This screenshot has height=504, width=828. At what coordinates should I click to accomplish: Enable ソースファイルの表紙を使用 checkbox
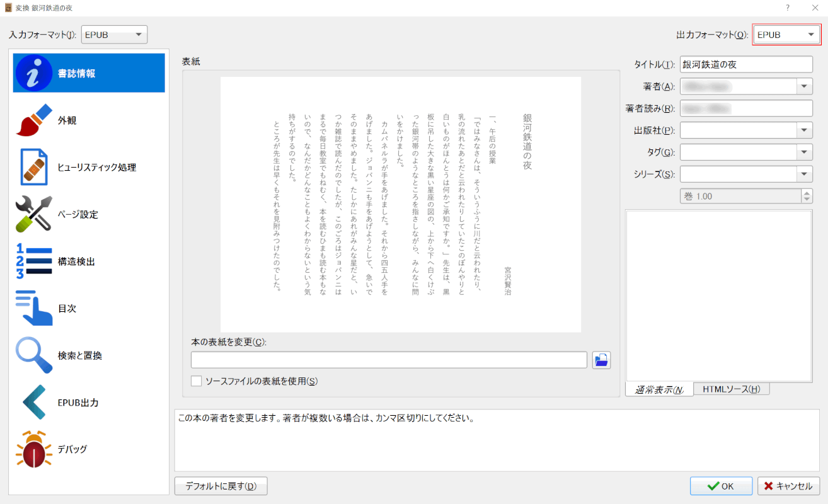pos(197,381)
